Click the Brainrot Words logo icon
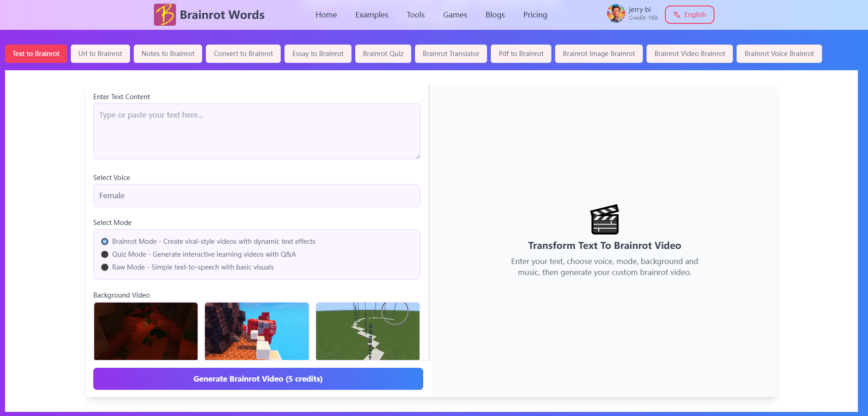The image size is (868, 416). point(165,15)
